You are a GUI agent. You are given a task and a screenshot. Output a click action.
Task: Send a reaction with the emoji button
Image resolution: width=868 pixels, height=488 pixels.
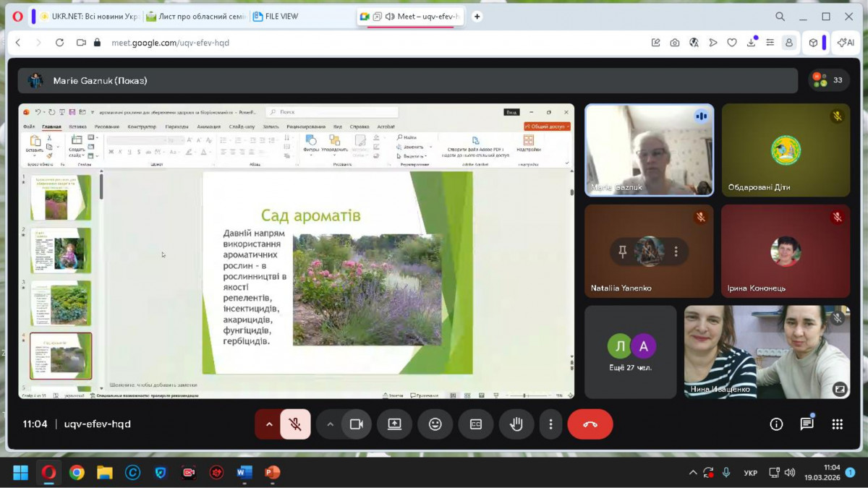coord(435,424)
